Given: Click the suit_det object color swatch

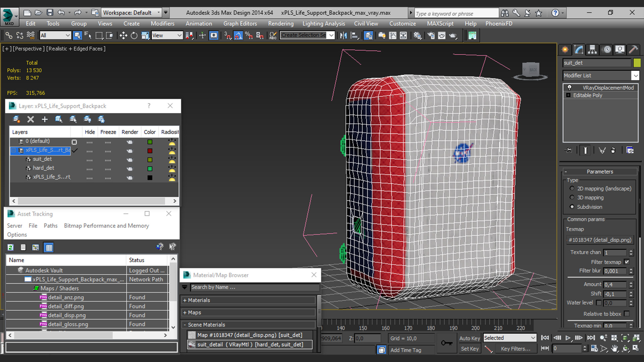Looking at the screenshot, I should coord(637,63).
